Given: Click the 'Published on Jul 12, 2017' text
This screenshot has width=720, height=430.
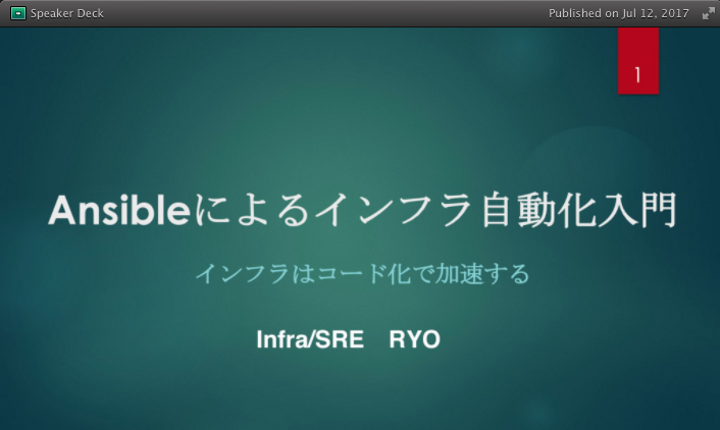Looking at the screenshot, I should click(x=619, y=13).
